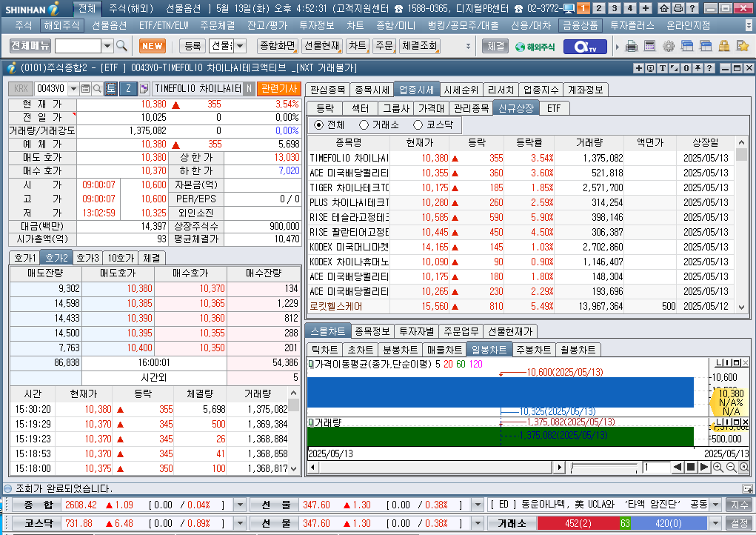Screen dimensions: 756x535
Task: Click the plus icon in window title bar
Action: click(x=638, y=68)
